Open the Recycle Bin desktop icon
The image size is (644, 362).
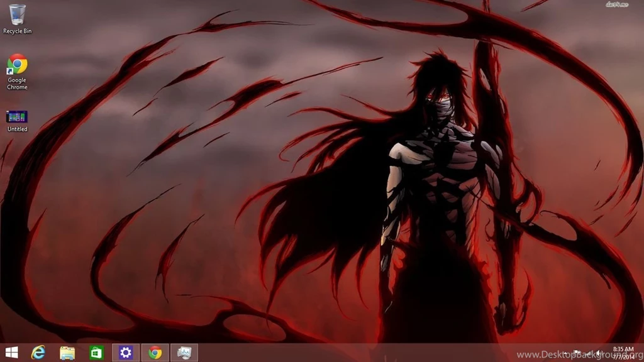[x=17, y=19]
